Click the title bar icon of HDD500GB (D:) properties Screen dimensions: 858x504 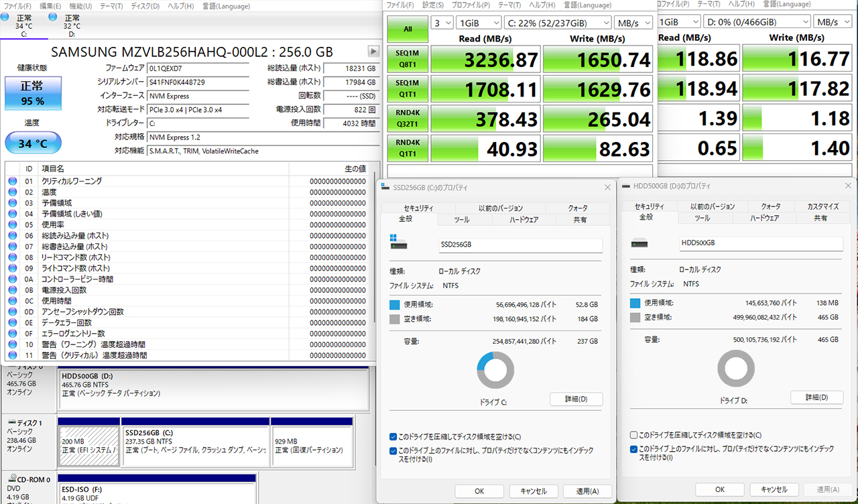[x=625, y=186]
